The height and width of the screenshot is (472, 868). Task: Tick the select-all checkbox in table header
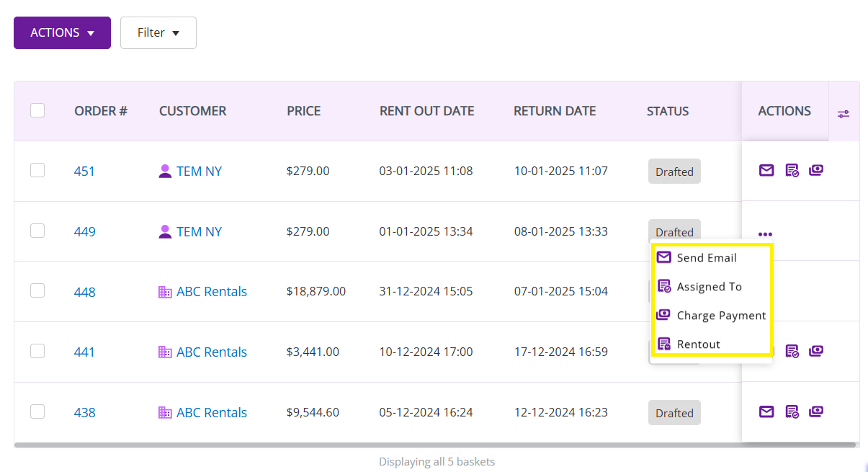[37, 110]
